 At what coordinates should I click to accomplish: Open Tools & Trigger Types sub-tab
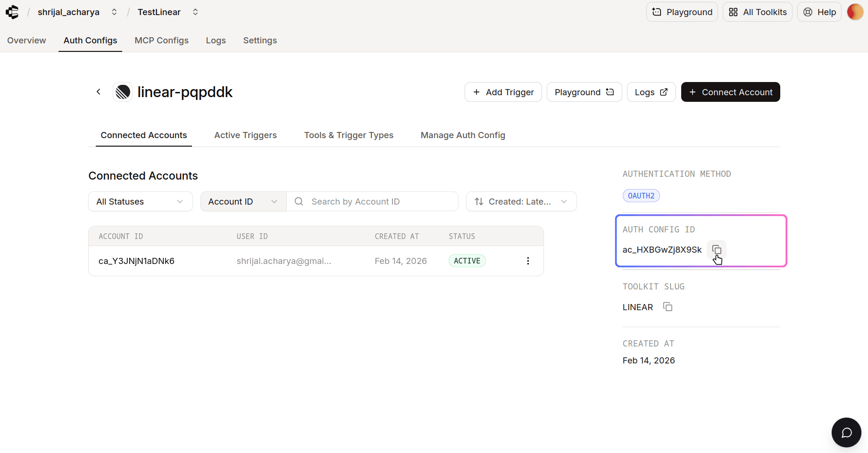349,135
